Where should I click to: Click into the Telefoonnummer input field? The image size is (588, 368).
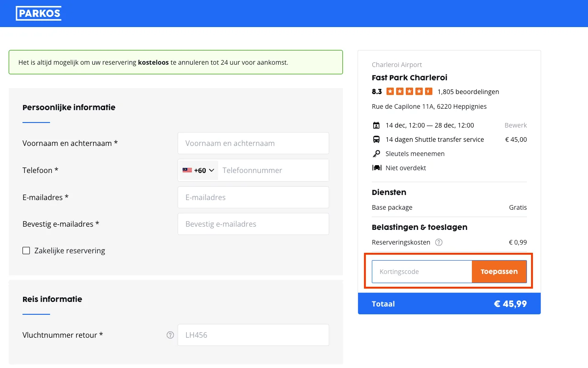273,170
